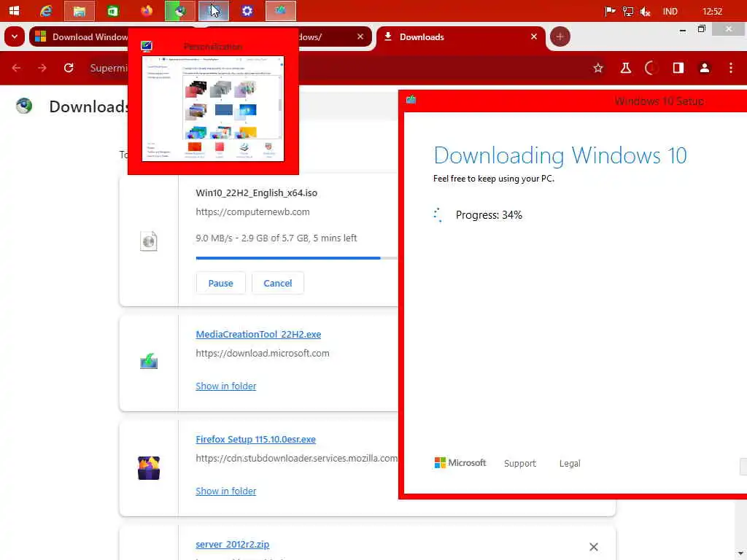Viewport: 747px width, 560px height.
Task: Close the second browser tab
Action: (360, 36)
